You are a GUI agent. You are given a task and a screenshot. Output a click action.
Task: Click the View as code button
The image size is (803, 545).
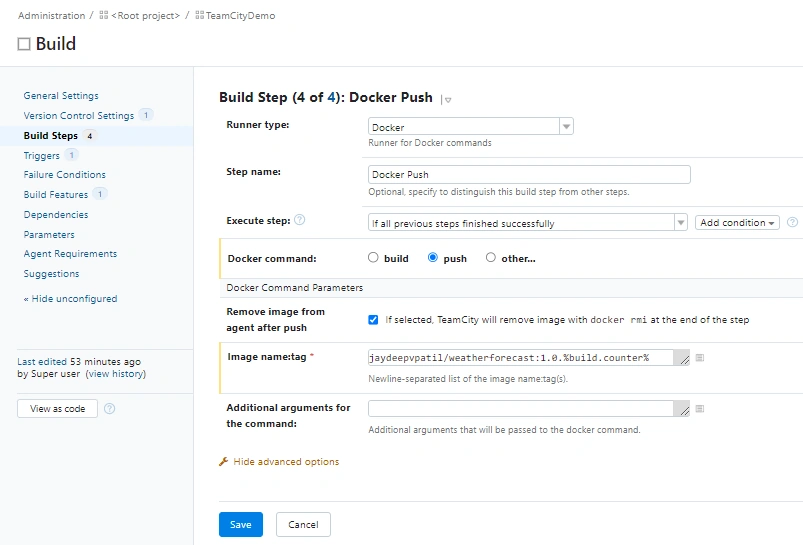click(57, 409)
